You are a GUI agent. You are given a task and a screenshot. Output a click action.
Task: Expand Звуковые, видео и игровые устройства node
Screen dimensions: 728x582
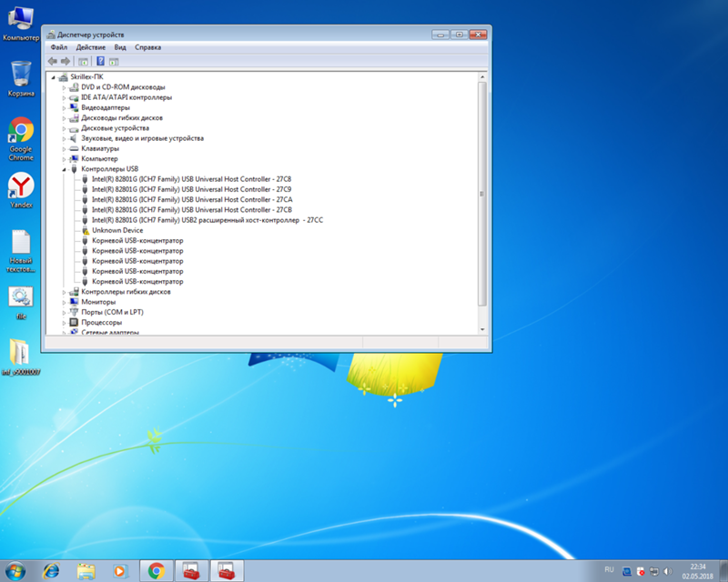point(64,138)
